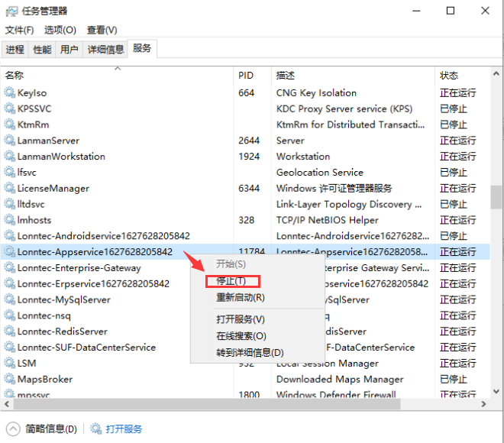The width and height of the screenshot is (504, 443).
Task: Click the gear icon beside Lonntec-RedisServer
Action: [10, 331]
